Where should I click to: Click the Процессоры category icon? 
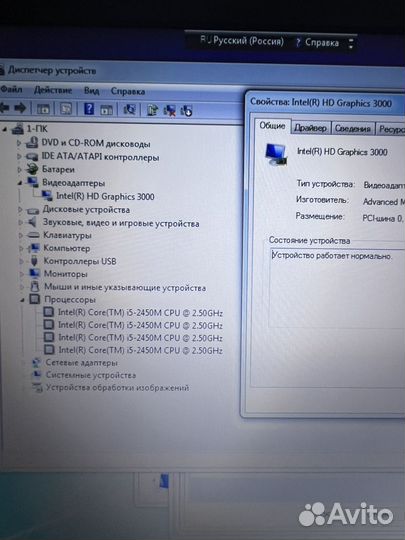(35, 299)
